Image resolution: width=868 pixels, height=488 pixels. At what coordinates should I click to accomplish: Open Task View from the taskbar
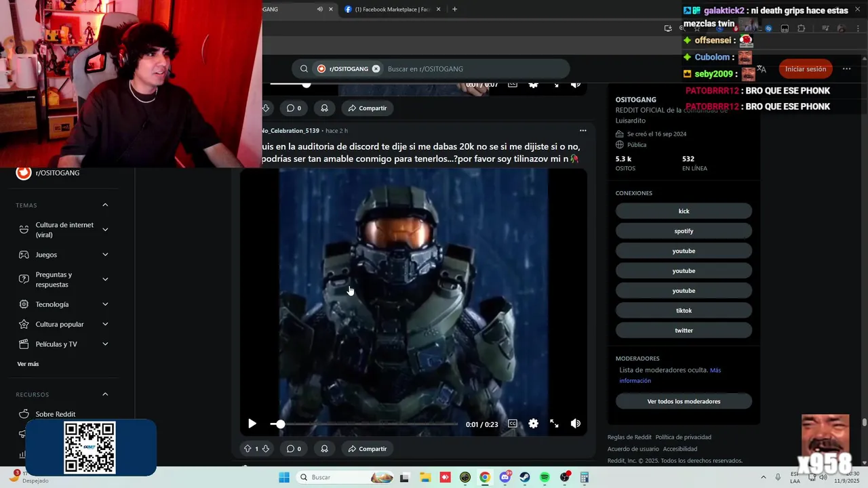[405, 477]
